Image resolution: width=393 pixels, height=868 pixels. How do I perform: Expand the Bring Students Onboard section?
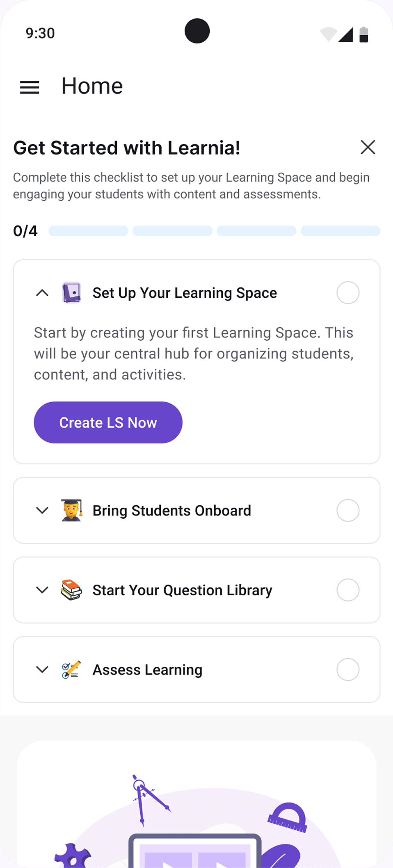(42, 510)
